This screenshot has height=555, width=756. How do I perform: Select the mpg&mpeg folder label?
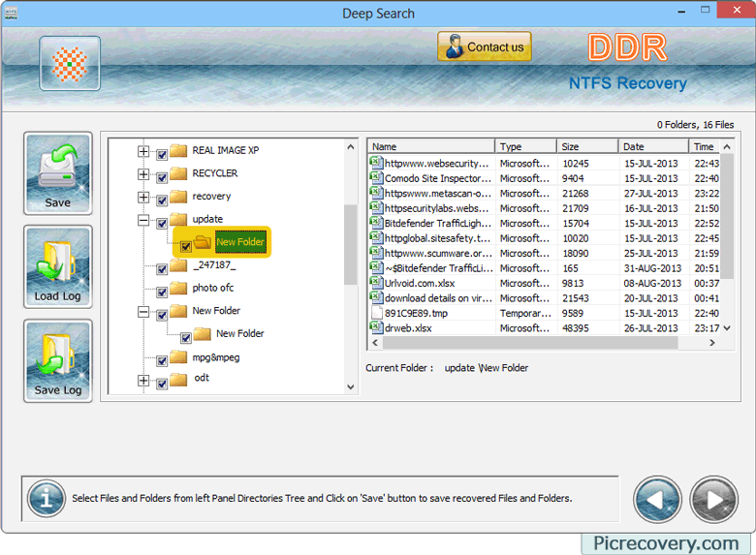coord(216,357)
